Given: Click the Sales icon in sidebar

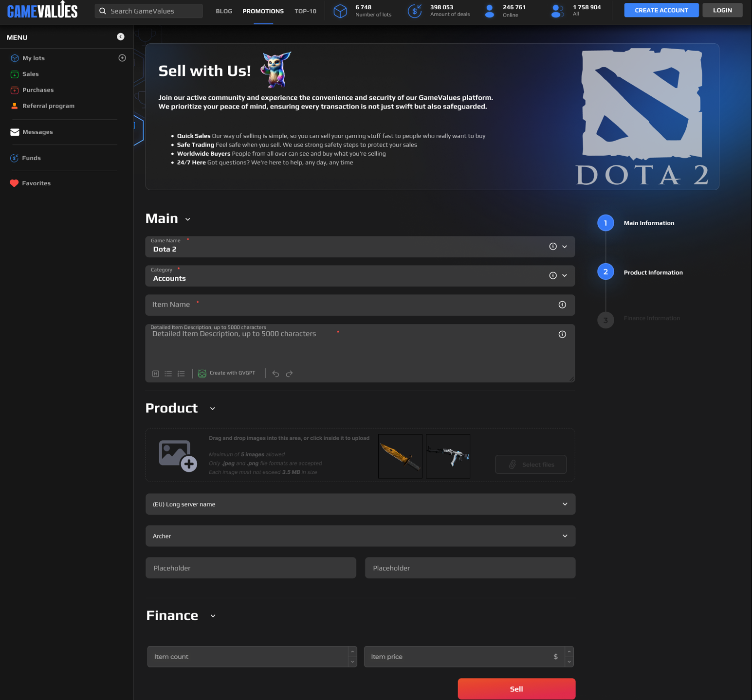Looking at the screenshot, I should (15, 74).
